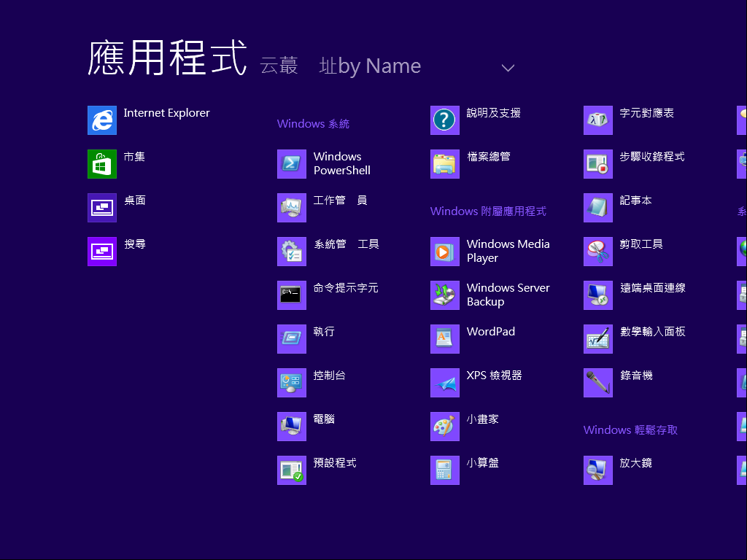Open Math Input Panel (數學輸入面板) icon
This screenshot has height=560, width=747.
[x=598, y=339]
